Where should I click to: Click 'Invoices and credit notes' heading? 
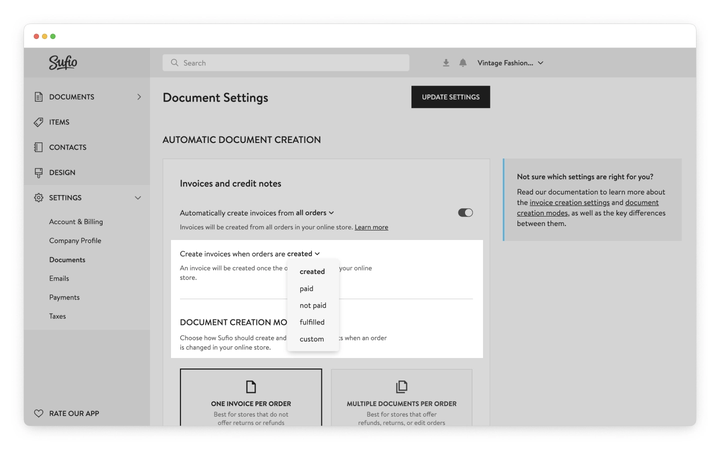(x=231, y=184)
